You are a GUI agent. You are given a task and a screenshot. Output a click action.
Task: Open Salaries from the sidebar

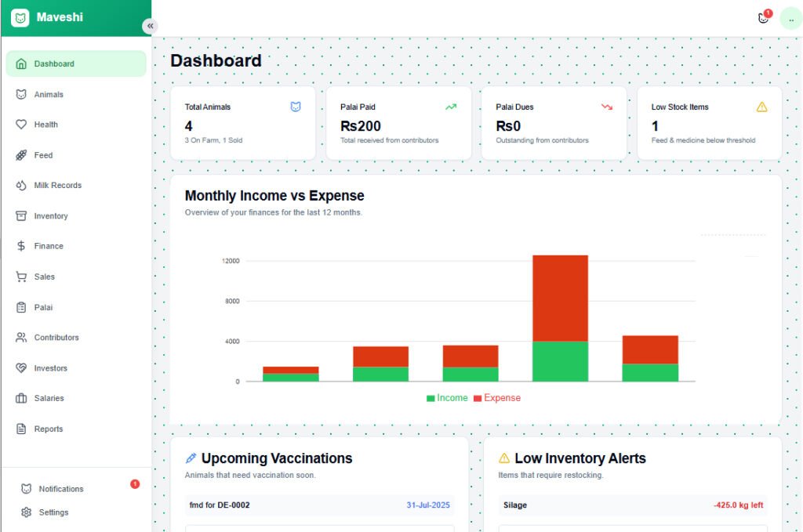pyautogui.click(x=49, y=398)
